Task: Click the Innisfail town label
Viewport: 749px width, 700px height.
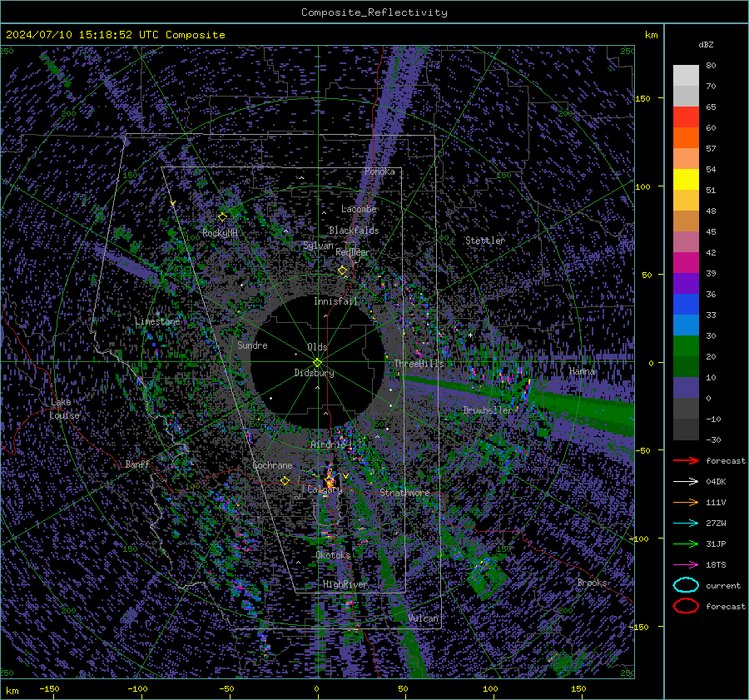Action: pos(335,301)
